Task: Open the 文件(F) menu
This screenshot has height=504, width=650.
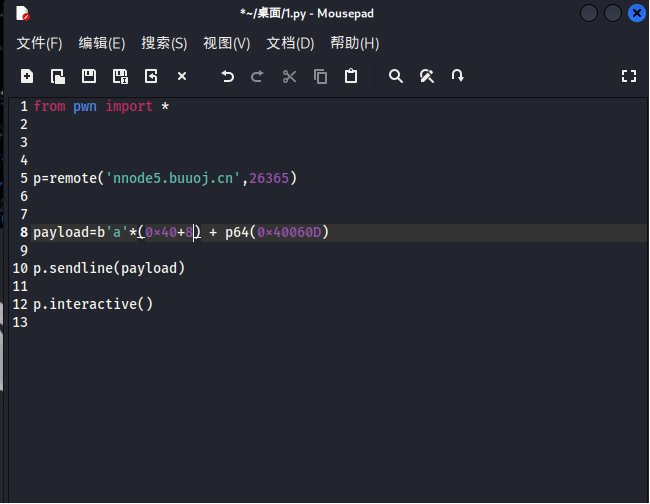Action: (39, 43)
